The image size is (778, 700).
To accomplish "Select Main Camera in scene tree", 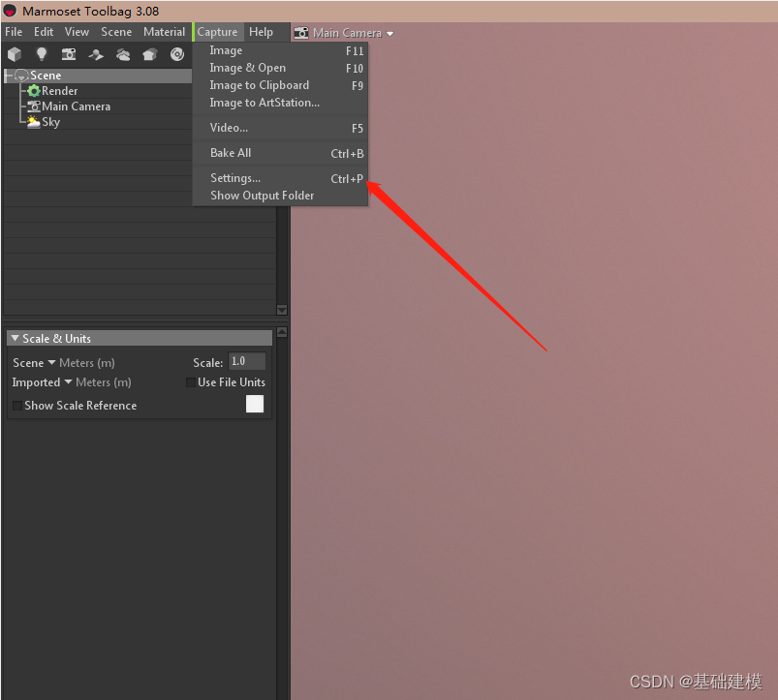I will pos(76,107).
